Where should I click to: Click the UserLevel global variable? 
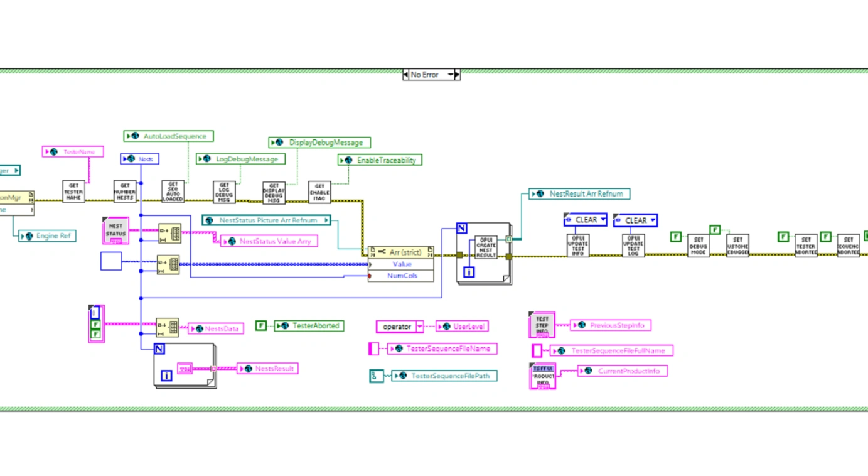pyautogui.click(x=462, y=327)
